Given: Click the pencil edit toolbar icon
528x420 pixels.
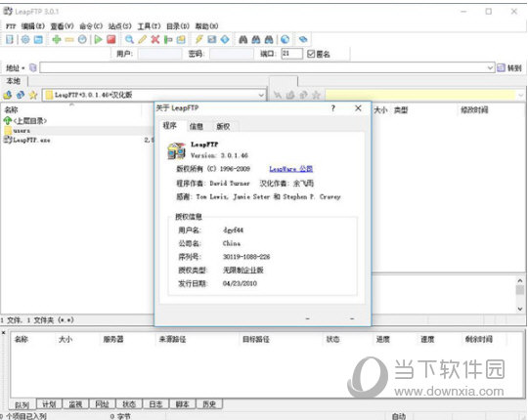Looking at the screenshot, I should pos(142,39).
